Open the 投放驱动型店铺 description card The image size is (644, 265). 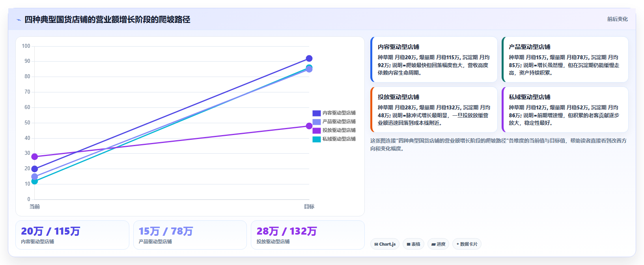click(x=434, y=110)
